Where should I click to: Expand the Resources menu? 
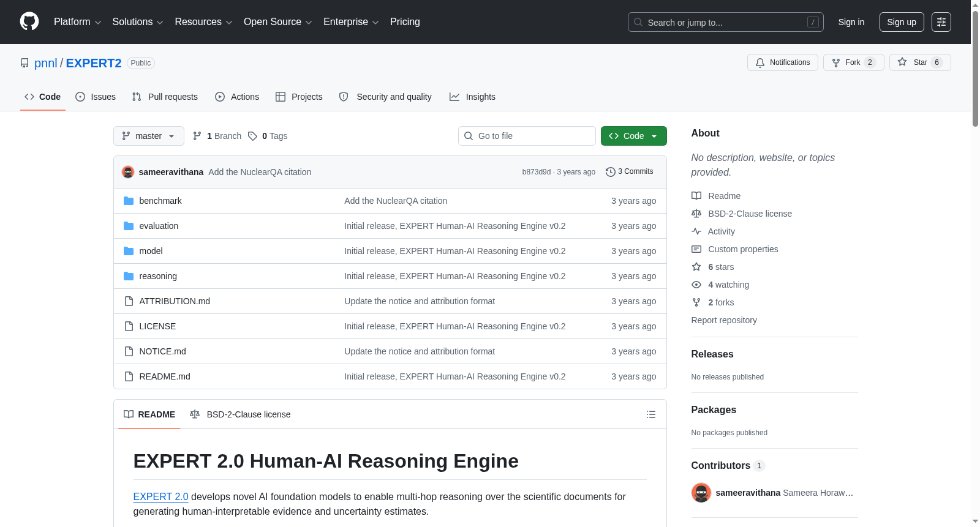pyautogui.click(x=203, y=22)
